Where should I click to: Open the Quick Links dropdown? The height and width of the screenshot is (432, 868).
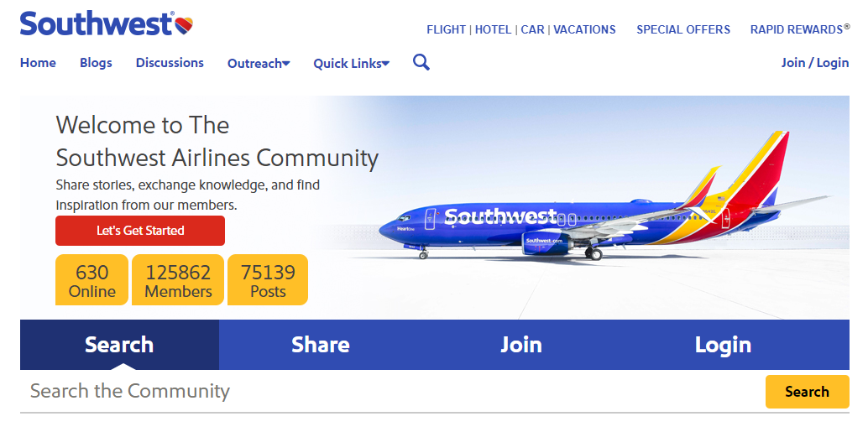coord(352,64)
